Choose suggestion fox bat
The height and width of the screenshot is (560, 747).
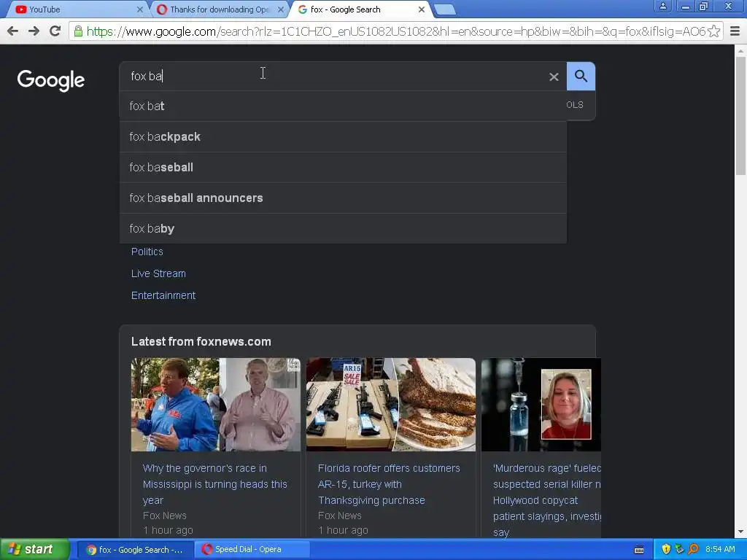[343, 106]
